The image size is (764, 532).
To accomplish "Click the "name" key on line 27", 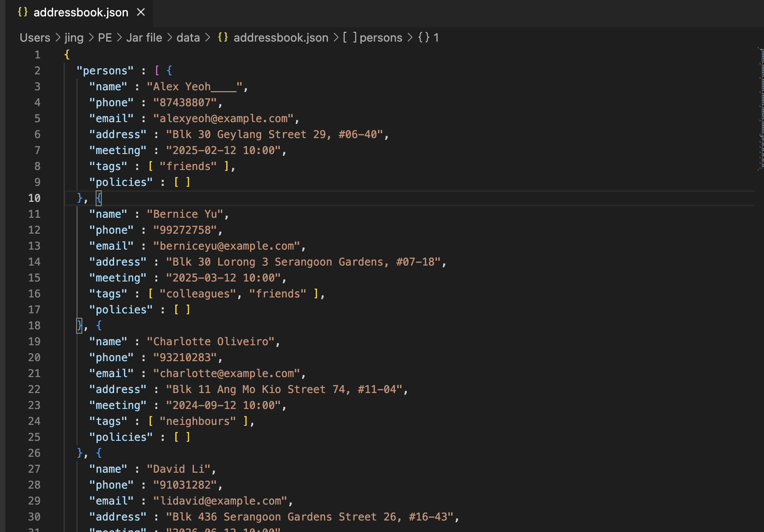I will coord(108,469).
